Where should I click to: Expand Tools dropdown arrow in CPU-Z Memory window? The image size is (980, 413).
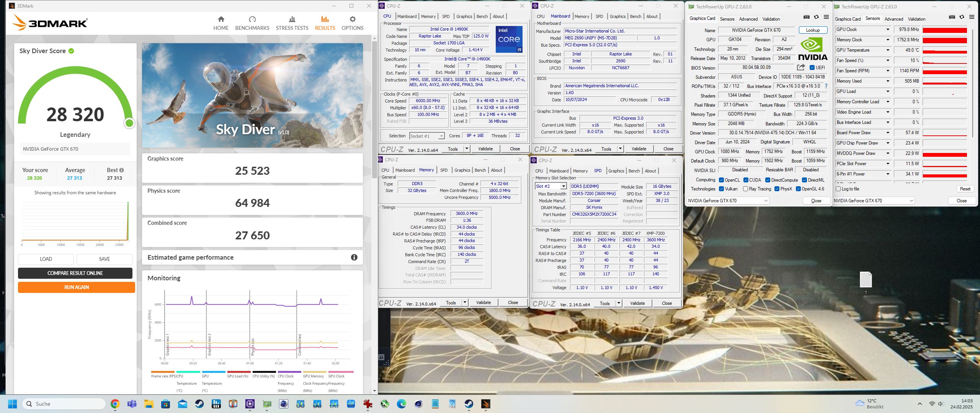pyautogui.click(x=465, y=302)
